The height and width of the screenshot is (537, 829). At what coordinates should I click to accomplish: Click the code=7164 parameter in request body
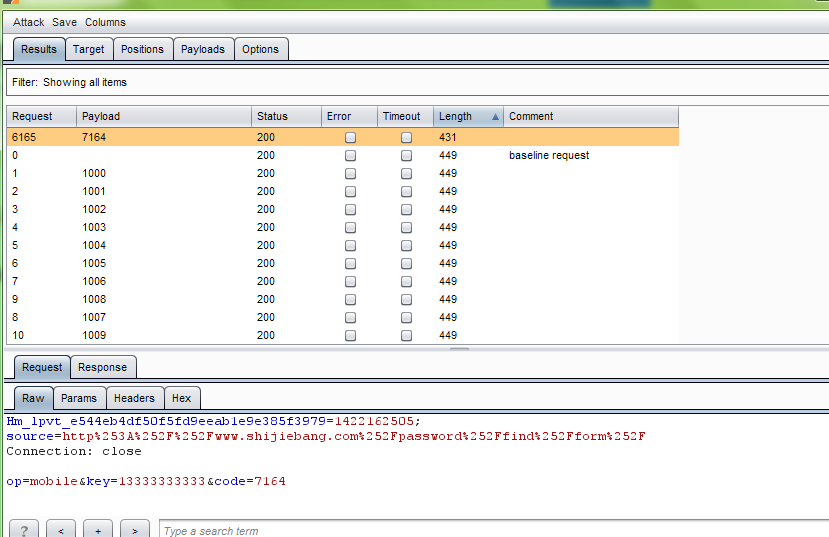point(250,482)
